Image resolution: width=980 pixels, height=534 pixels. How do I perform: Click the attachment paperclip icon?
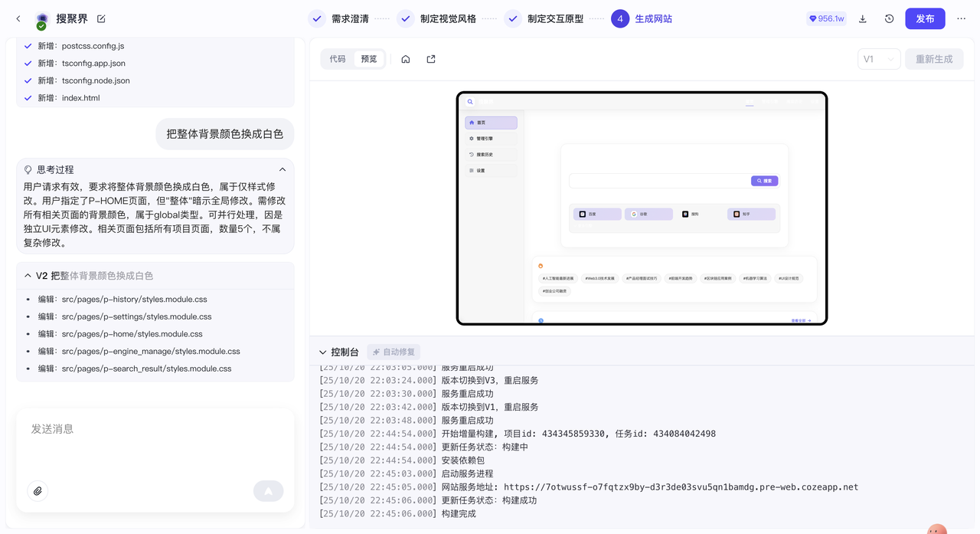coord(38,491)
